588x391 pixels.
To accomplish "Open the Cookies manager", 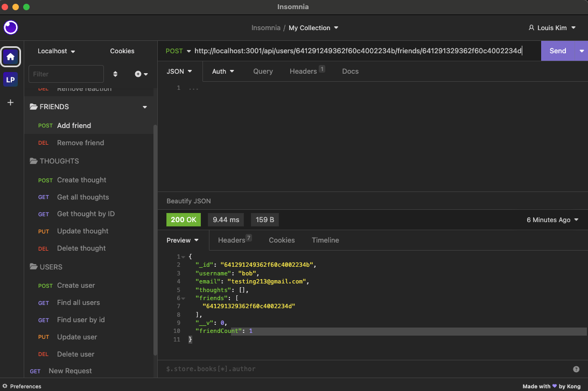I will click(122, 51).
